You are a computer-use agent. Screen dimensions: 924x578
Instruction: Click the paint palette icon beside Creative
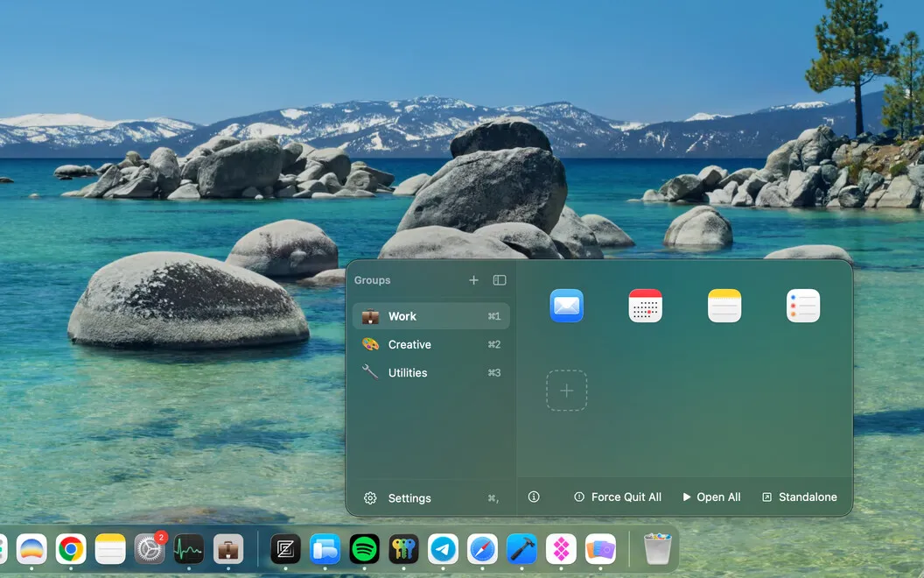pos(370,344)
